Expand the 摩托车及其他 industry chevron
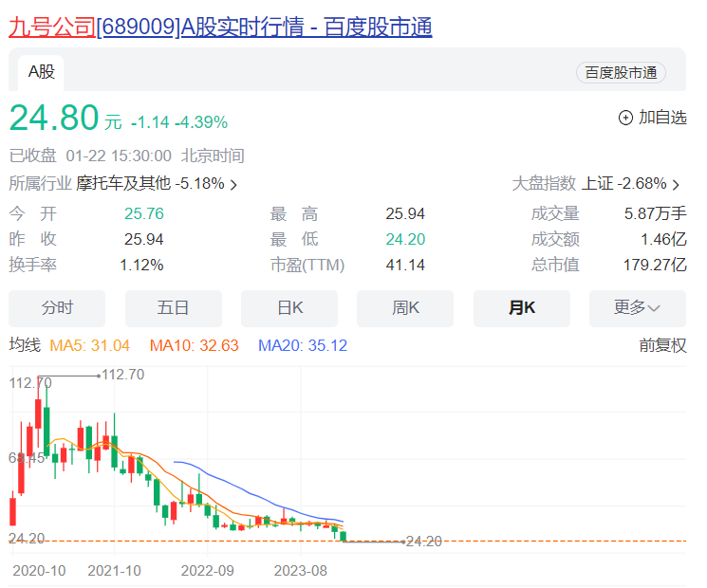Screen dimensions: 707x588 coord(233,185)
